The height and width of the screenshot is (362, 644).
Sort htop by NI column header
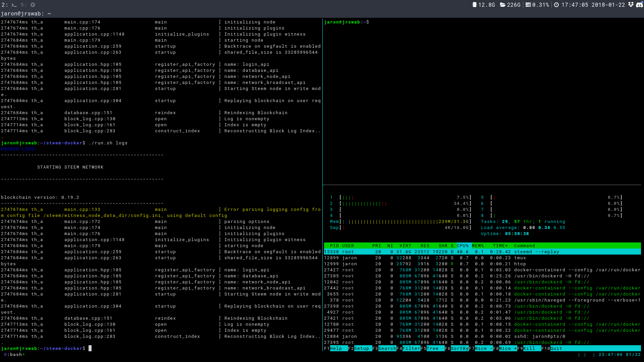(390, 246)
